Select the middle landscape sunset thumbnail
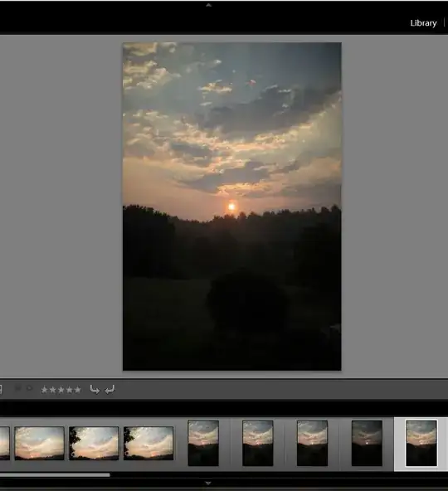The width and height of the screenshot is (448, 491). pos(94,443)
